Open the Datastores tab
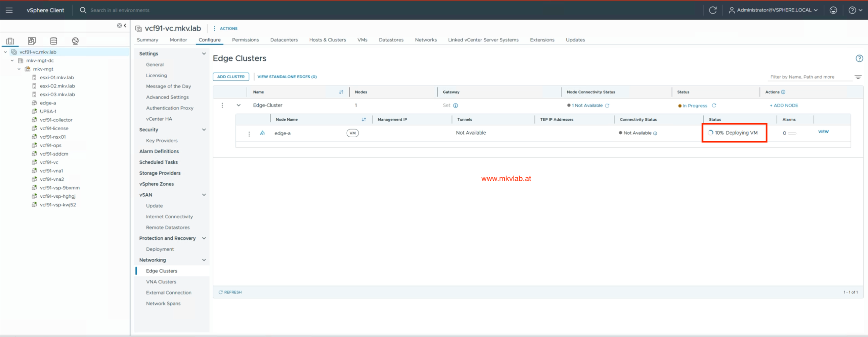This screenshot has width=868, height=337. [391, 40]
